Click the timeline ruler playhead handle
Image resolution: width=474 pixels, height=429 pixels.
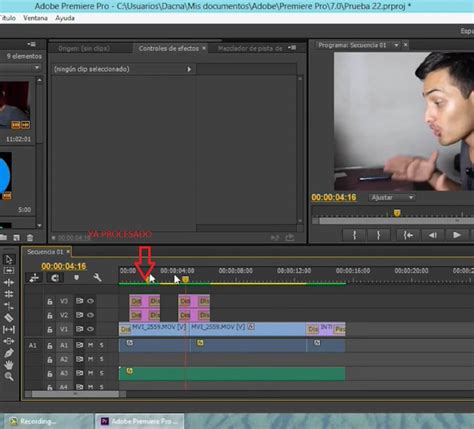[x=186, y=279]
